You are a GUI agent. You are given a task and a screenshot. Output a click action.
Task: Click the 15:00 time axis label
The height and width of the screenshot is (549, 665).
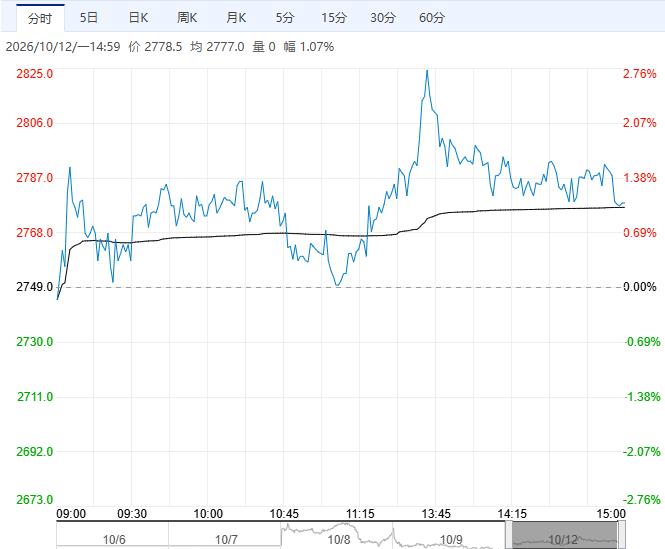click(x=611, y=514)
